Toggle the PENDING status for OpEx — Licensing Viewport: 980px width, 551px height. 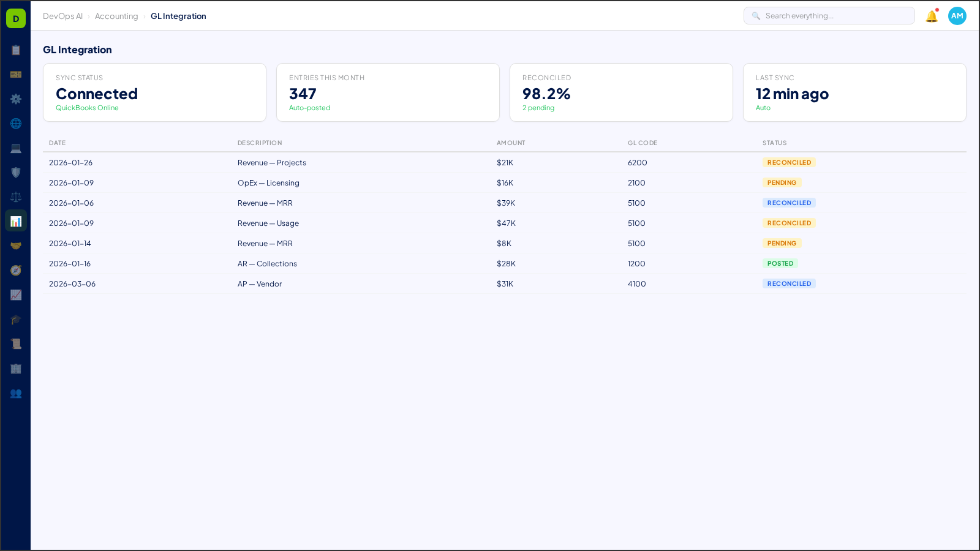(x=782, y=182)
